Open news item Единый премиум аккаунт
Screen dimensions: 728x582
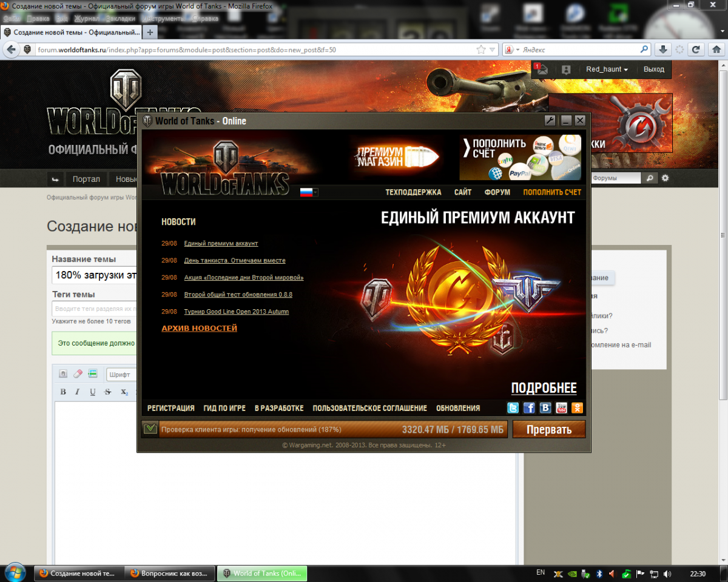pyautogui.click(x=221, y=243)
